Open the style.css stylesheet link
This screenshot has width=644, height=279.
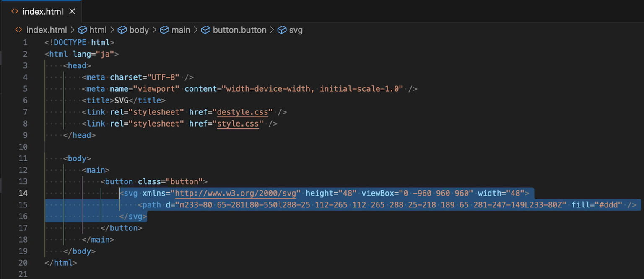tap(238, 124)
